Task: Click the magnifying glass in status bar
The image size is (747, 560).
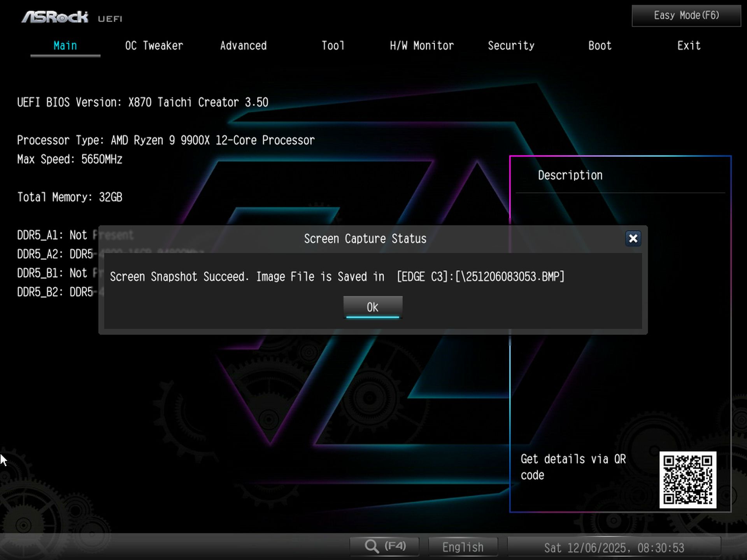Action: 372,546
